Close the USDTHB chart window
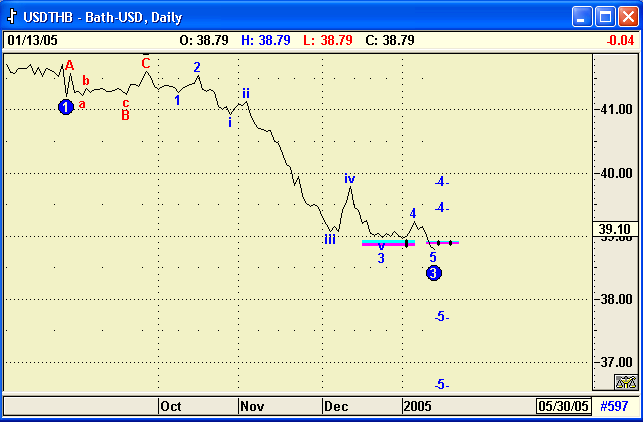Viewport: 643px width, 422px height. point(628,17)
